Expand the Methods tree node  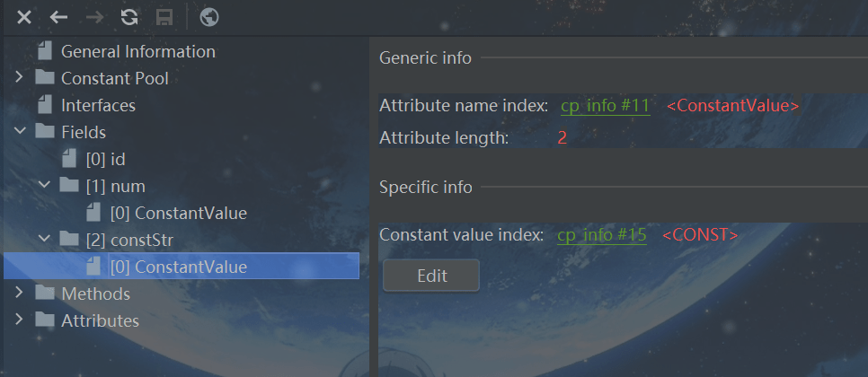click(20, 294)
